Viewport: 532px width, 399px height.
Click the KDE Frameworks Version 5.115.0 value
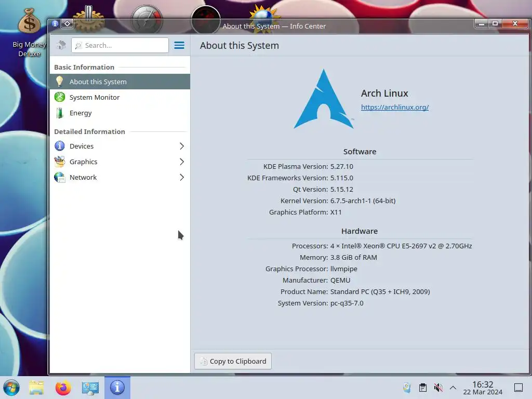point(342,178)
